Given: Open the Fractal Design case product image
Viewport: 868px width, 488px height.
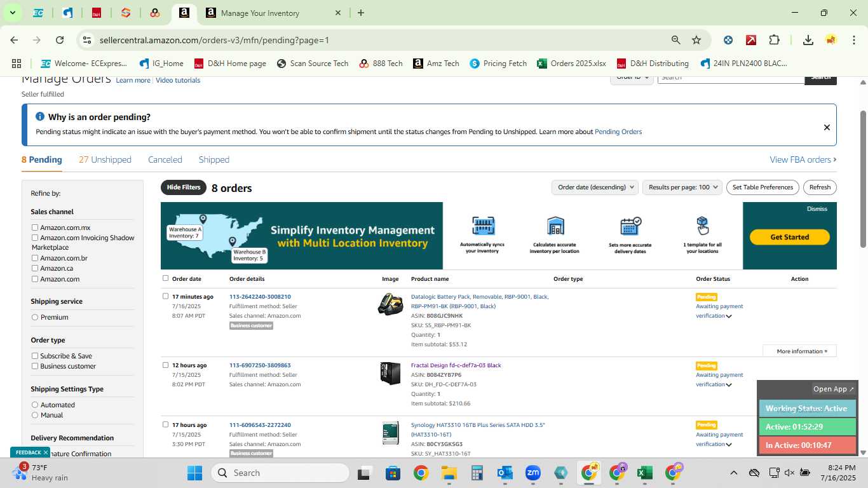Looking at the screenshot, I should [x=390, y=374].
